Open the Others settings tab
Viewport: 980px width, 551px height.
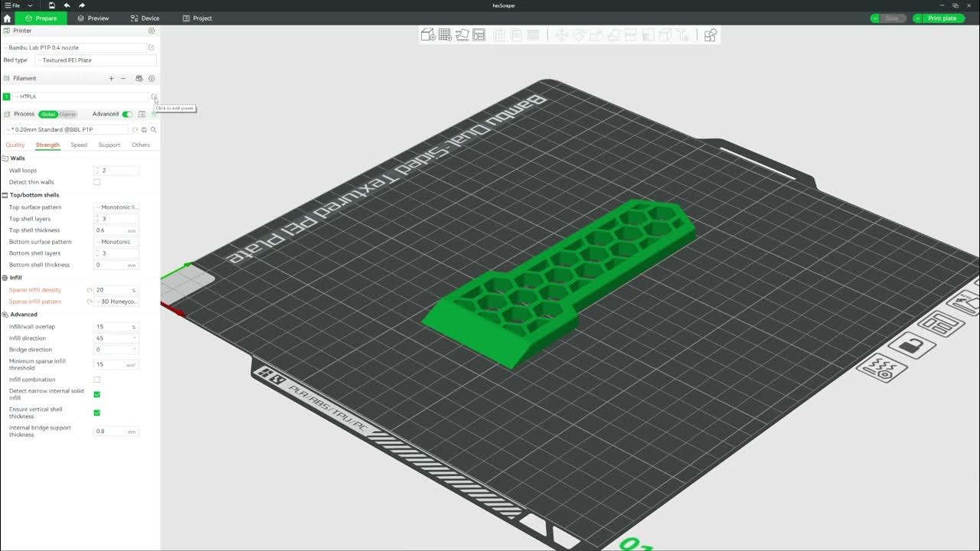[x=141, y=145]
